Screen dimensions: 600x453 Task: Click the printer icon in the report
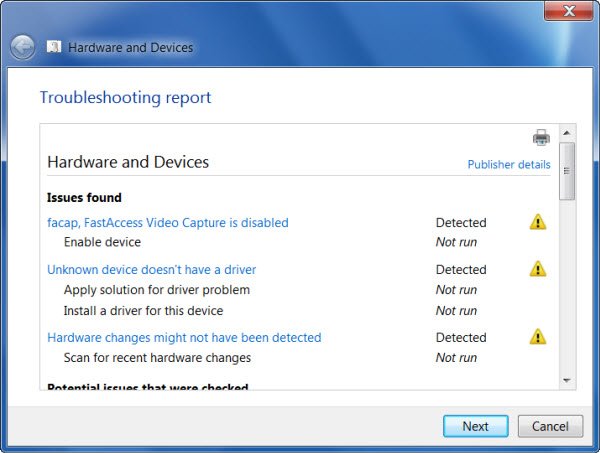tap(541, 138)
